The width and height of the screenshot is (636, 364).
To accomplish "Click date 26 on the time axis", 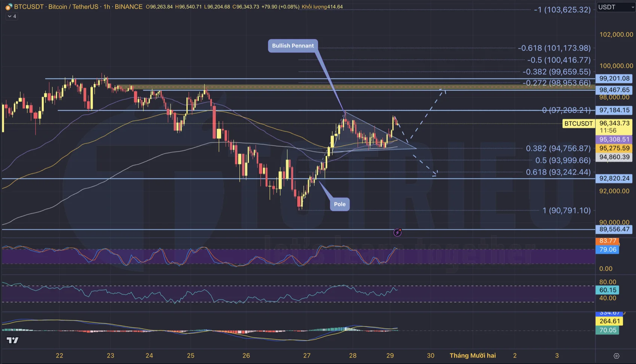I will pyautogui.click(x=246, y=355).
